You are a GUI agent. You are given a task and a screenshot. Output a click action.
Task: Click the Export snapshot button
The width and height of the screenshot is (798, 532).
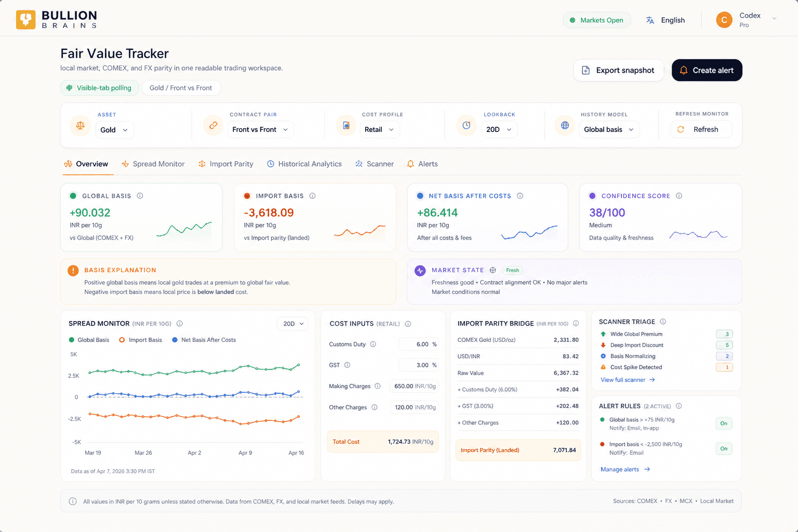point(618,70)
